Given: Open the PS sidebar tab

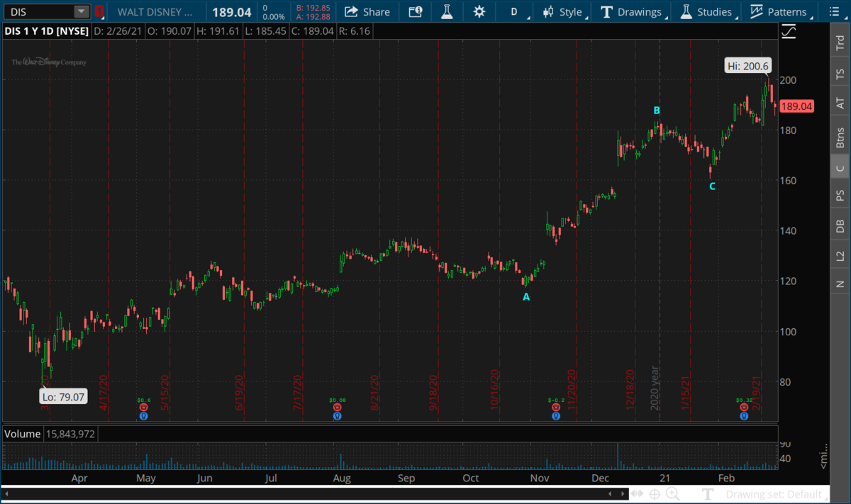Looking at the screenshot, I should 840,196.
